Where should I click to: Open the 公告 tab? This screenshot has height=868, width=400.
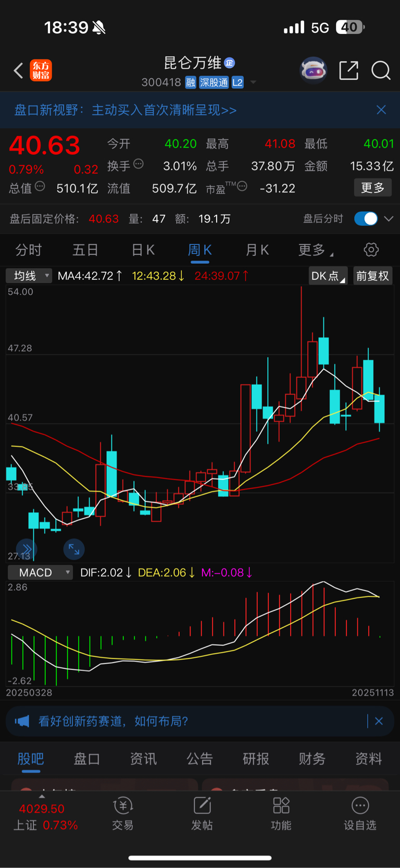point(199,759)
